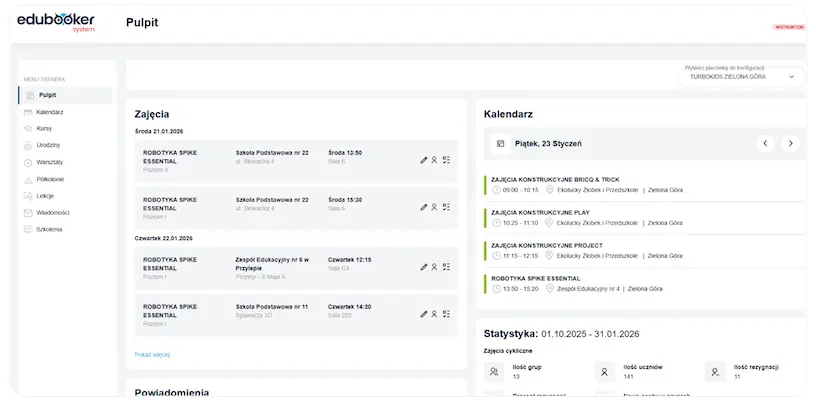Click the Środa 21.01.2026 date heading
This screenshot has width=816, height=400.
point(159,132)
